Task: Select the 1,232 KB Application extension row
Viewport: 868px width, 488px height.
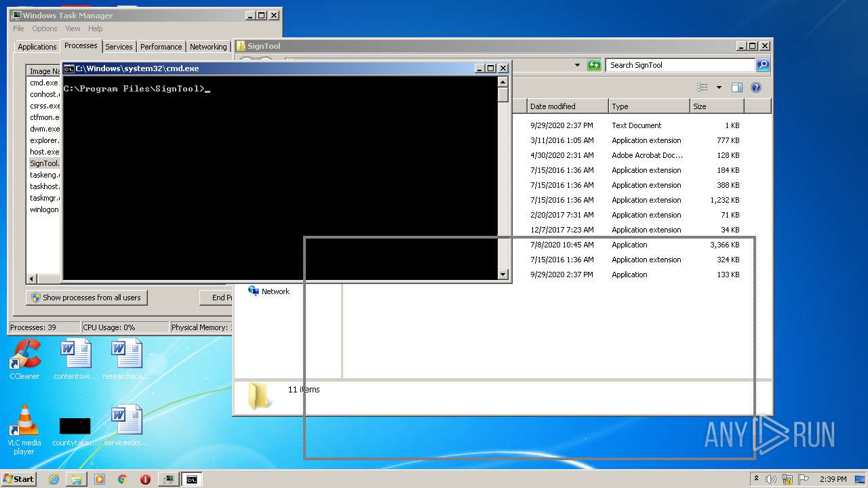Action: click(x=635, y=200)
